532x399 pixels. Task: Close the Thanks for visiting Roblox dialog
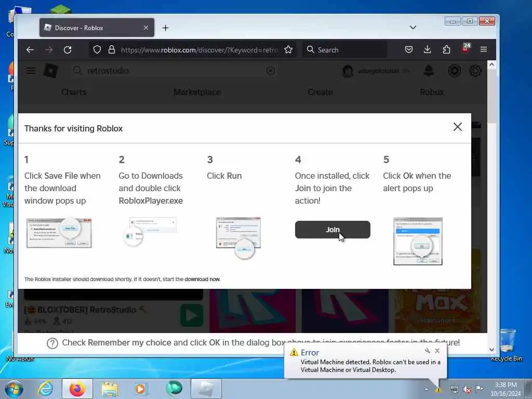click(x=458, y=127)
